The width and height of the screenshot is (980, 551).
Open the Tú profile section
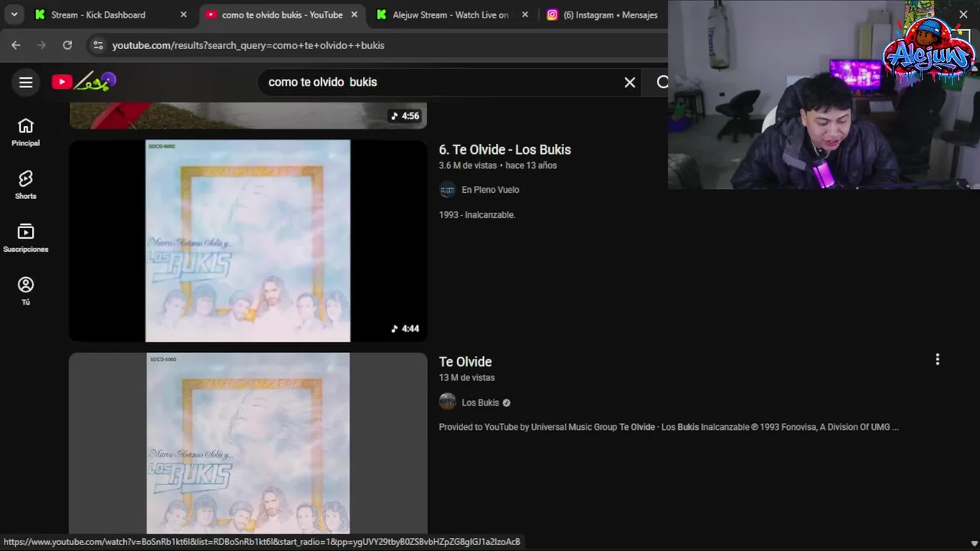[x=25, y=291]
